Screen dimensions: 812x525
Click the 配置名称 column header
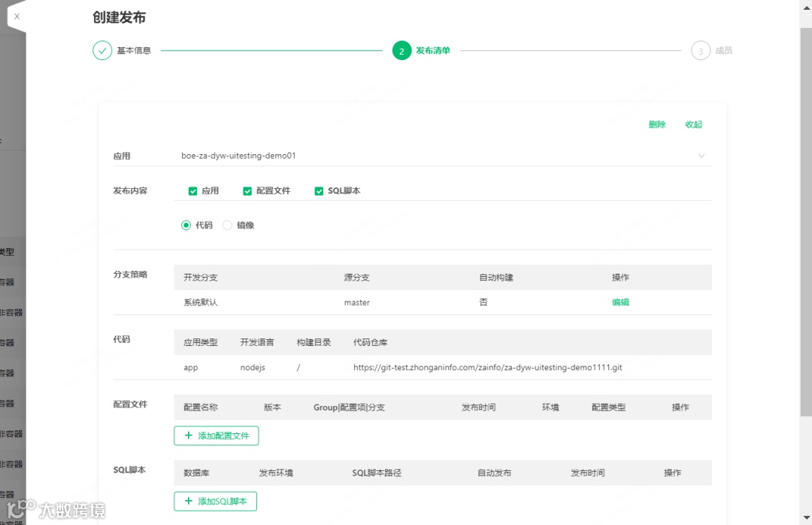click(201, 408)
